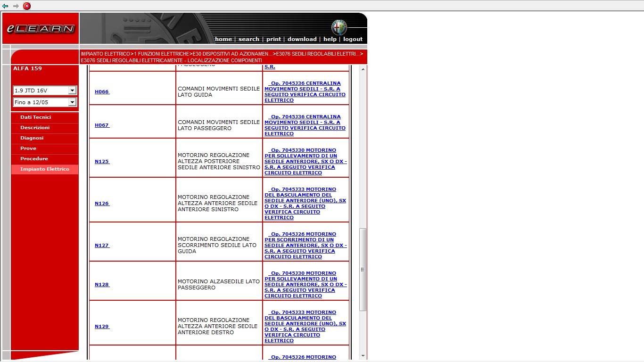Select the print option
This screenshot has width=644, height=362.
click(273, 39)
